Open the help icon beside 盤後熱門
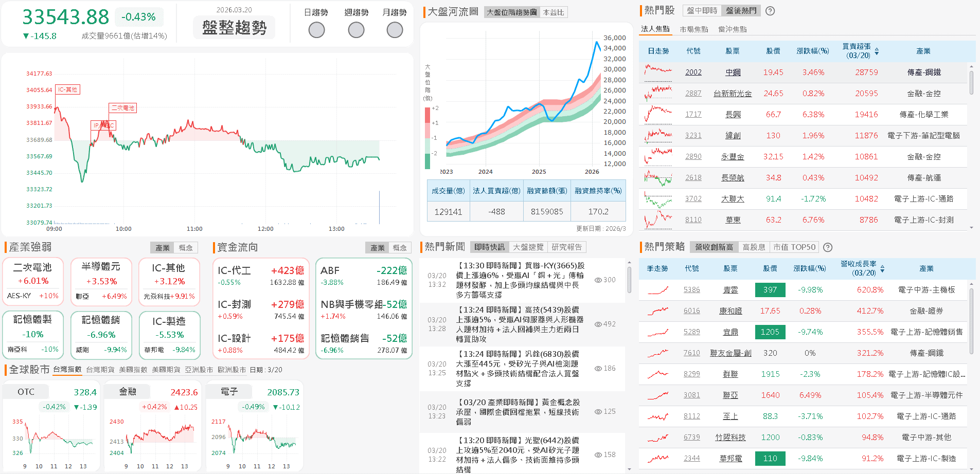Viewport: 980px width, 474px height. click(x=770, y=10)
